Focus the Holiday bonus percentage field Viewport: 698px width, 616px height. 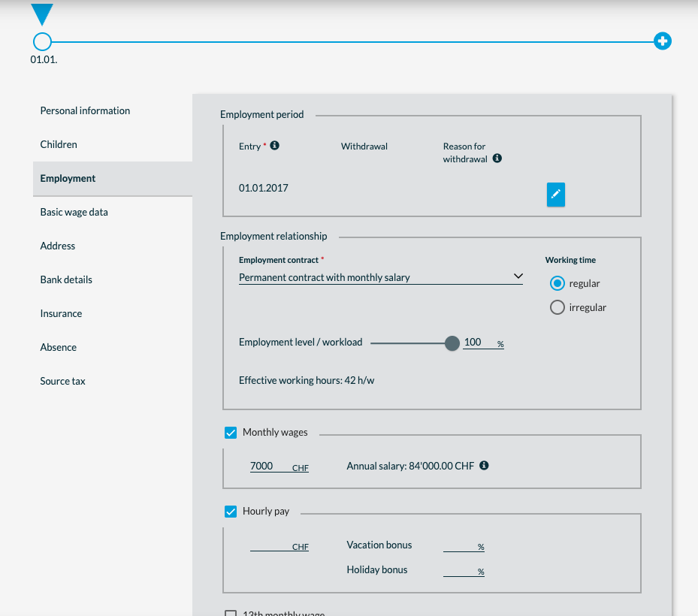pyautogui.click(x=464, y=570)
